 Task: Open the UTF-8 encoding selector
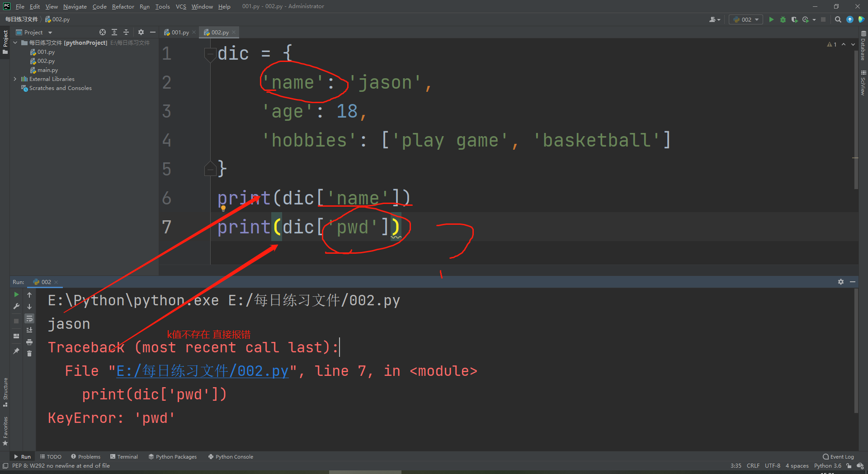tap(772, 466)
